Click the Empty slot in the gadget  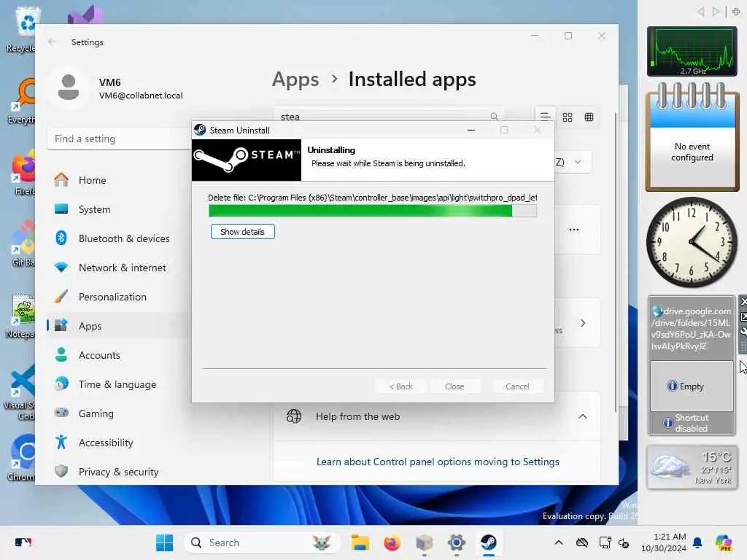[x=692, y=386]
